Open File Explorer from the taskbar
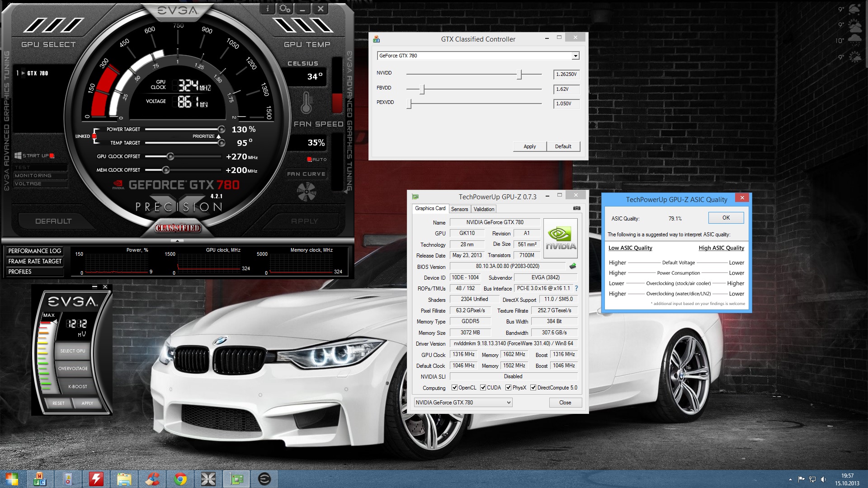This screenshot has width=868, height=488. pyautogui.click(x=124, y=479)
